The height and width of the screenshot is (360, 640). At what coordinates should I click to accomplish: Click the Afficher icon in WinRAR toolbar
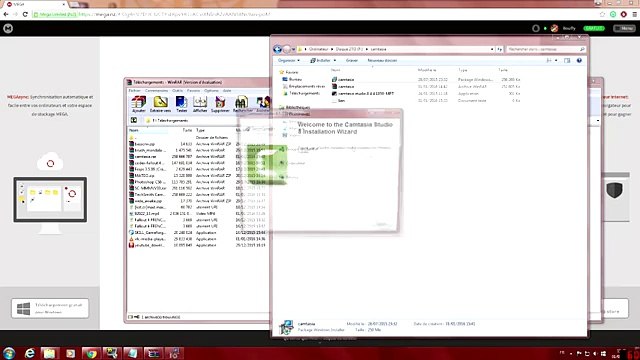click(200, 104)
